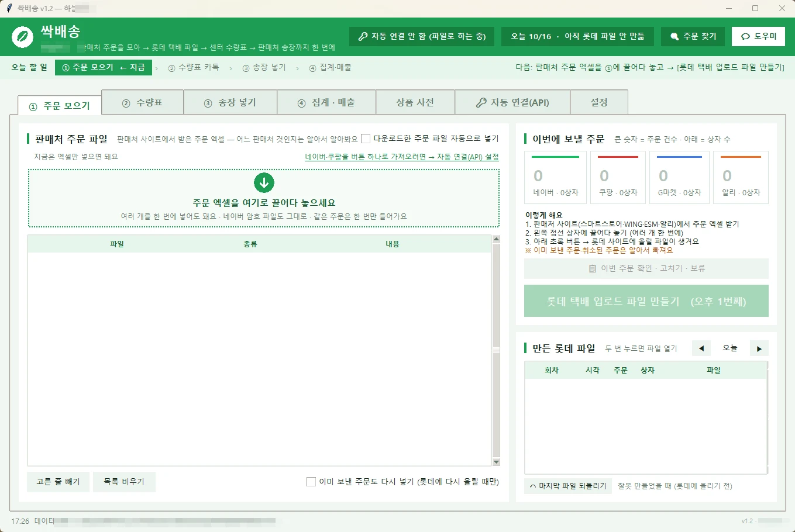Click the 싹배송 leaf logo icon

click(22, 37)
